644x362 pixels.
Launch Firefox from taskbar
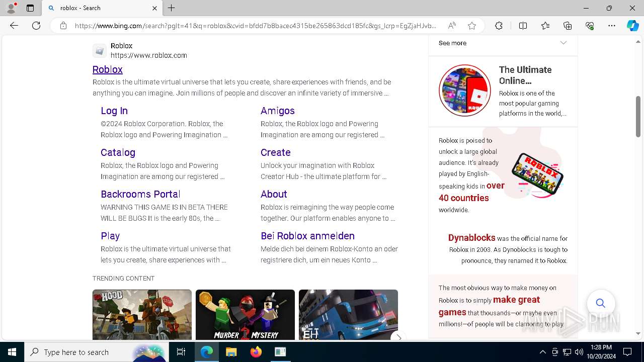click(x=256, y=352)
